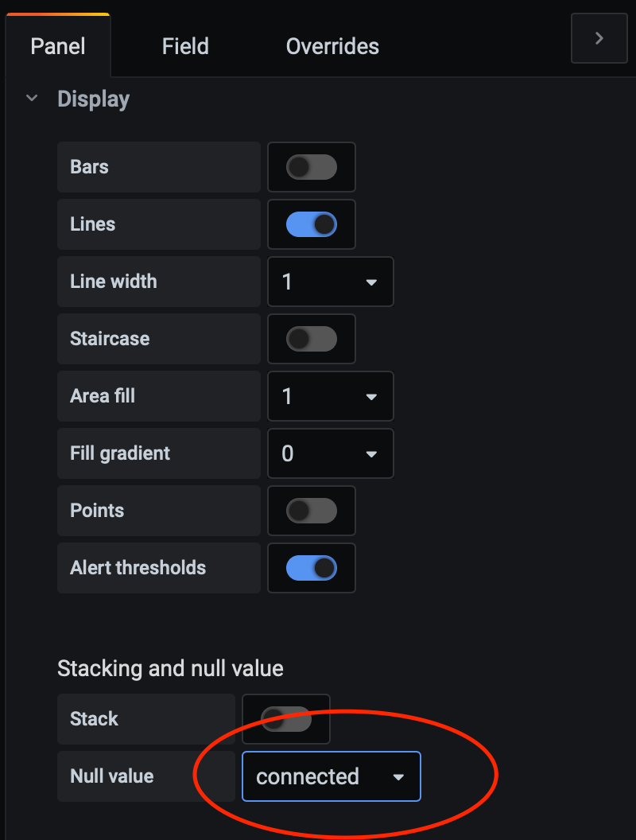The height and width of the screenshot is (840, 636).
Task: Toggle the Stack switch
Action: 286,719
